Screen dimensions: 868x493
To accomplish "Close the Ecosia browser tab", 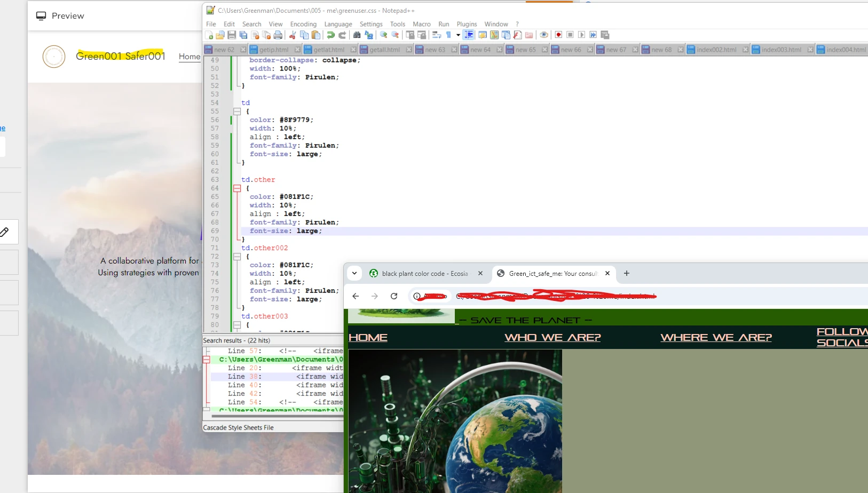I will [480, 273].
